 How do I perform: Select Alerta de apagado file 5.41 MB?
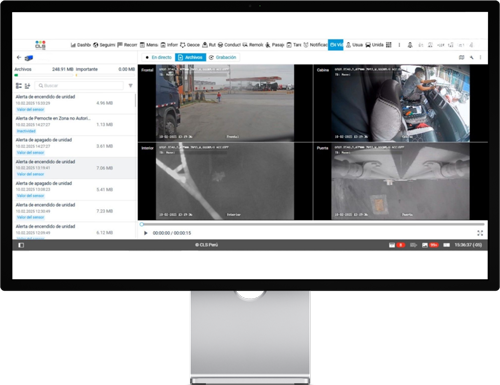pyautogui.click(x=74, y=190)
